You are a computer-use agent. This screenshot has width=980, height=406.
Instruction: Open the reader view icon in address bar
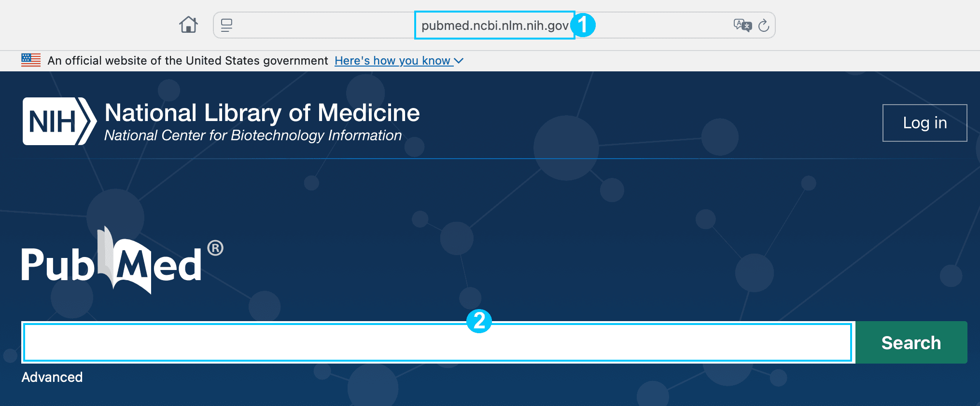tap(227, 25)
